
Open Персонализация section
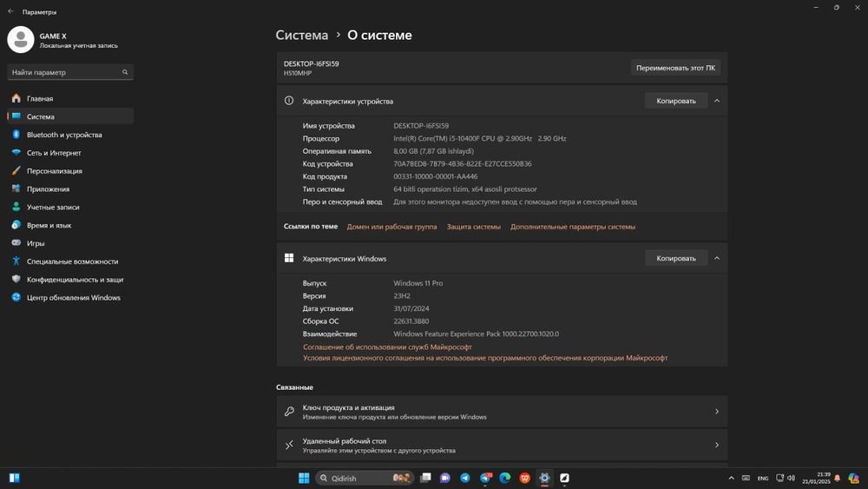[x=71, y=171]
